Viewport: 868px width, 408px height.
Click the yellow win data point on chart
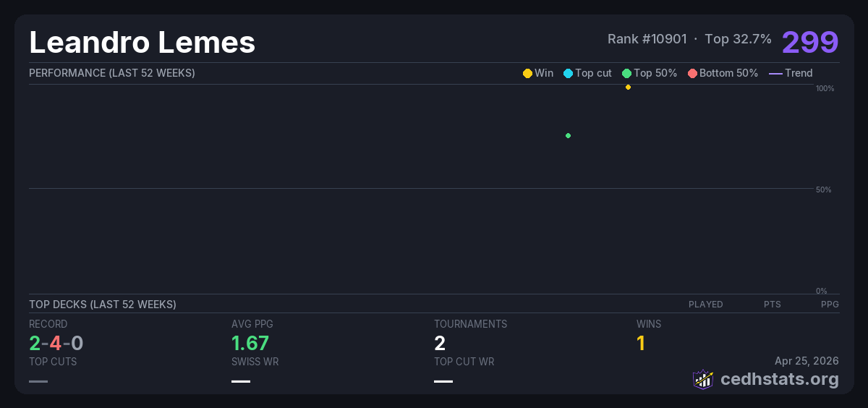628,88
